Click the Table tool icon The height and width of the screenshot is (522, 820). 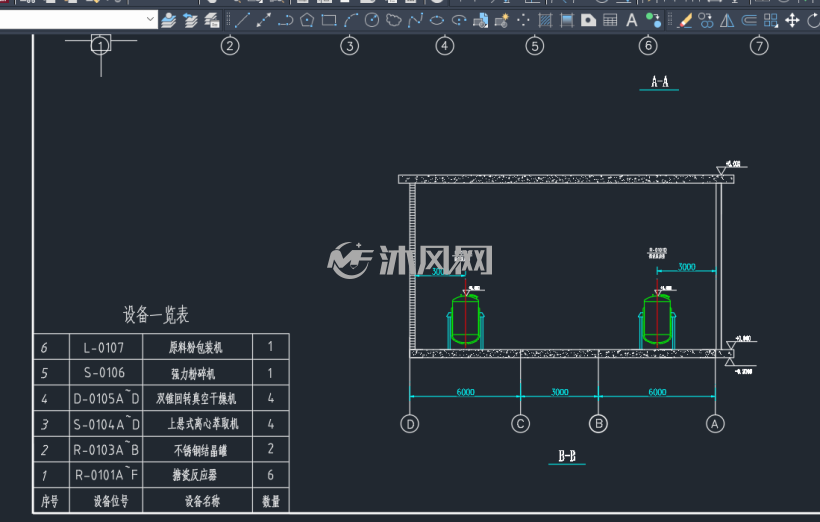coord(610,20)
